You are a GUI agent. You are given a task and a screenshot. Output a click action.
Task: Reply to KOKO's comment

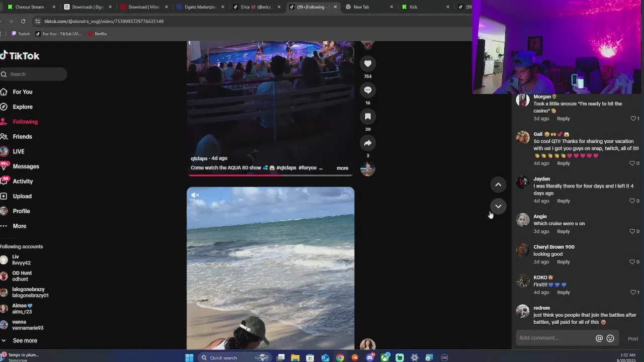coord(563,293)
